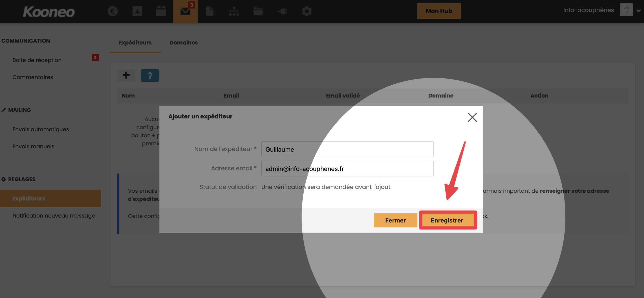Expand the Info-acouphènes account dropdown arrow
644x298 pixels.
coord(639,11)
